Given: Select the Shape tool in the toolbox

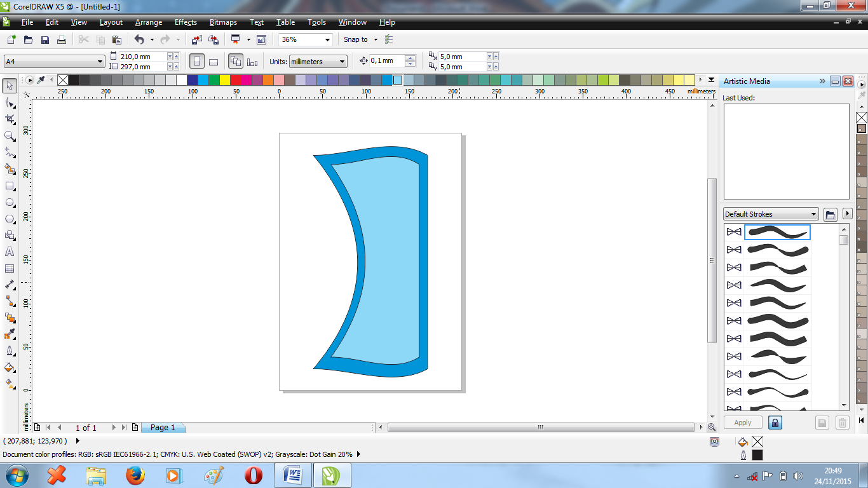Looking at the screenshot, I should coord(10,102).
